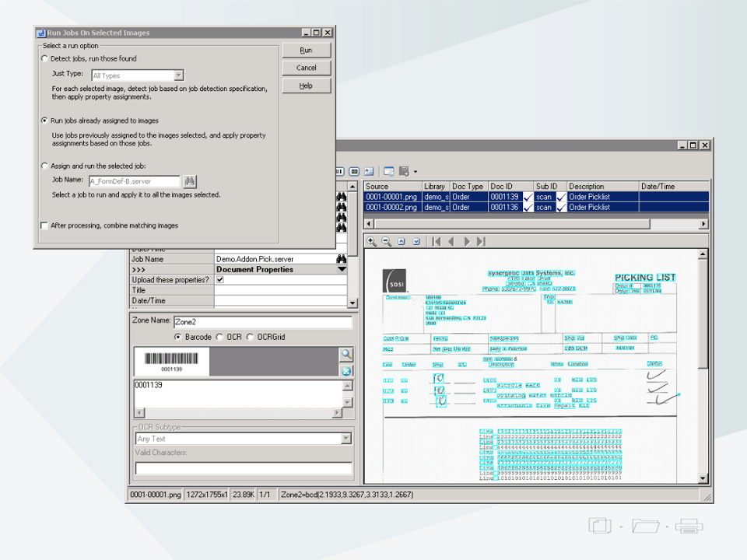Click the Library column header
The width and height of the screenshot is (747, 560).
436,186
